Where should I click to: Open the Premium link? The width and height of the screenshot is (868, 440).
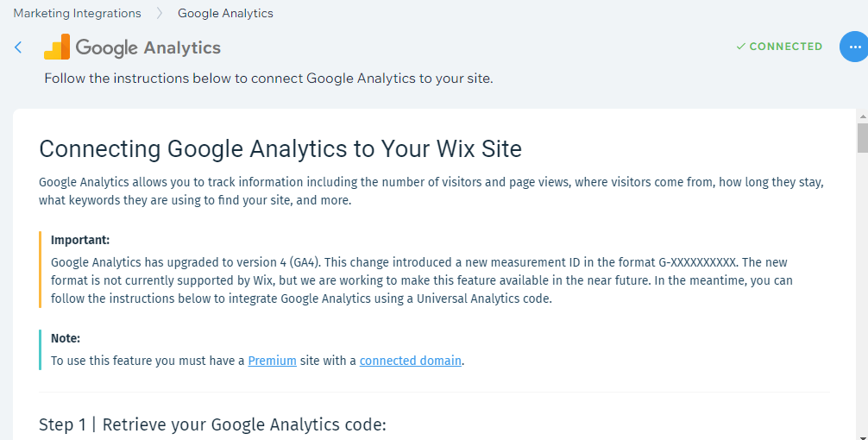coord(272,361)
